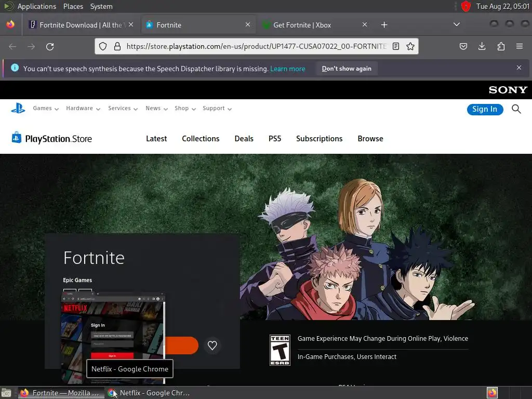Click the orange download button
Viewport: 532px width, 399px height.
[181, 345]
